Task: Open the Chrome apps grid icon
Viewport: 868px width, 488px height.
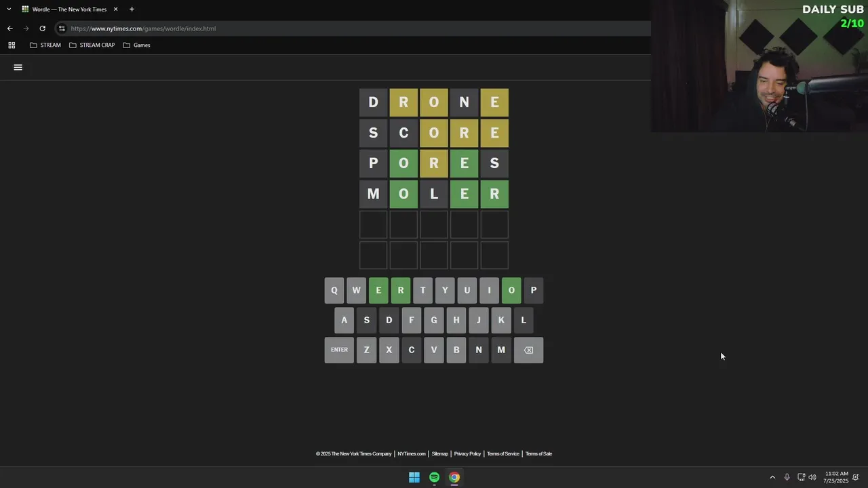Action: coord(12,45)
